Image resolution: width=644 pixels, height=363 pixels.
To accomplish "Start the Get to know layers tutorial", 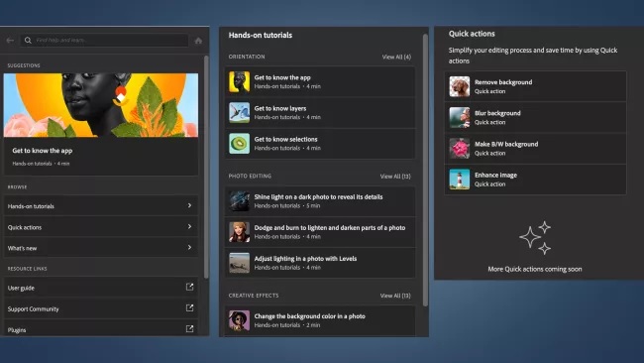I will tap(320, 113).
